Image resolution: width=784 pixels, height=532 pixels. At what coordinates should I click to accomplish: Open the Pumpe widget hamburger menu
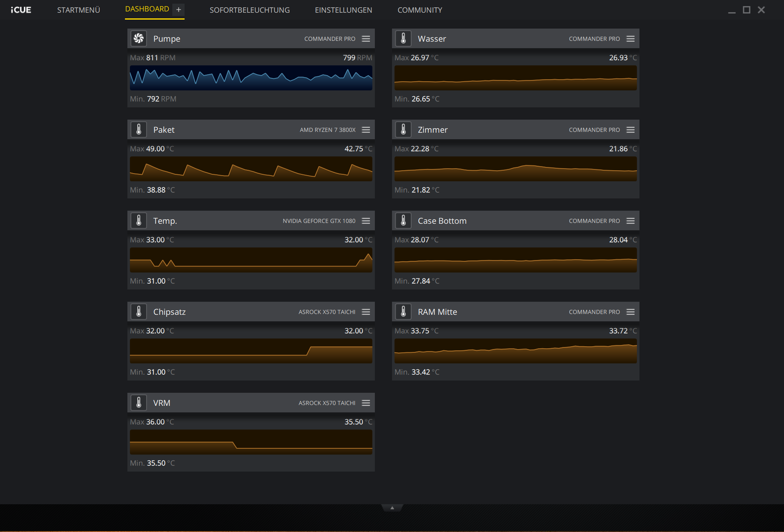coord(366,38)
